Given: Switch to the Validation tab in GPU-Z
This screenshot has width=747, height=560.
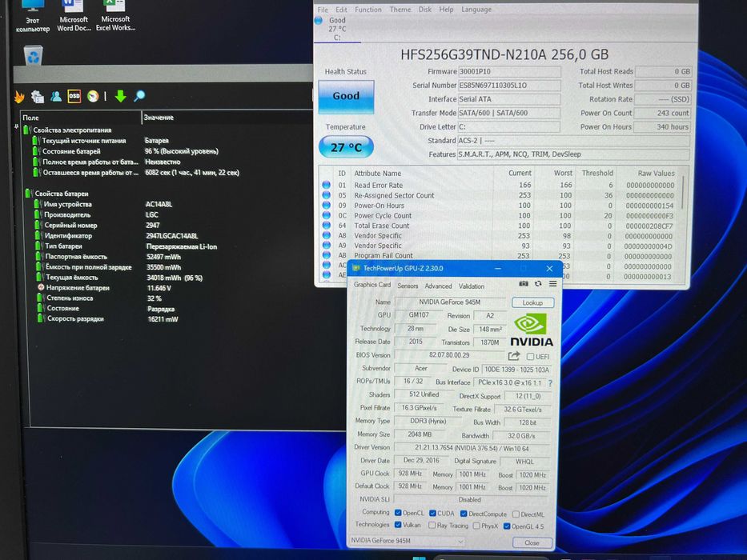Looking at the screenshot, I should coord(471,286).
